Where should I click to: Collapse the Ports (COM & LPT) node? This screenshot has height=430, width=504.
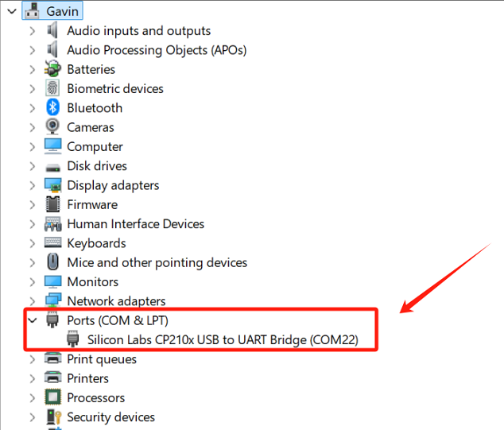click(x=32, y=320)
